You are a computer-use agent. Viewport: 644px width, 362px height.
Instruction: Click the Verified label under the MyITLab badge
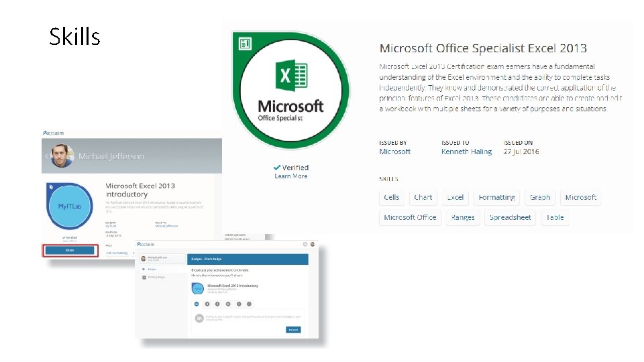point(72,237)
